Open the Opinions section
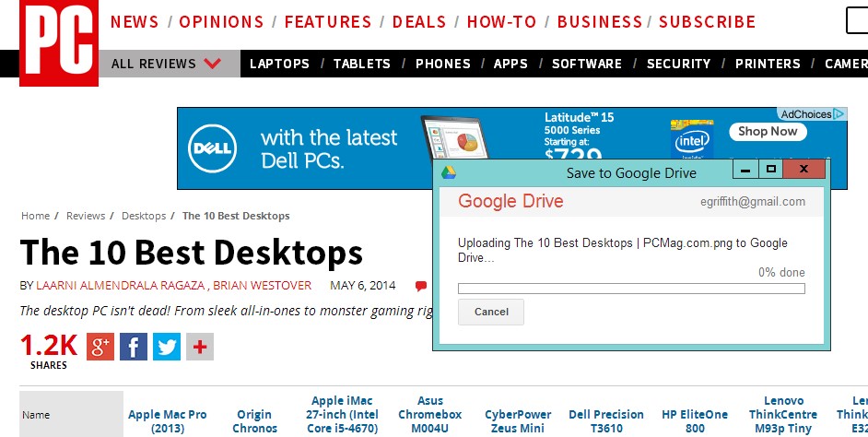 pos(221,21)
